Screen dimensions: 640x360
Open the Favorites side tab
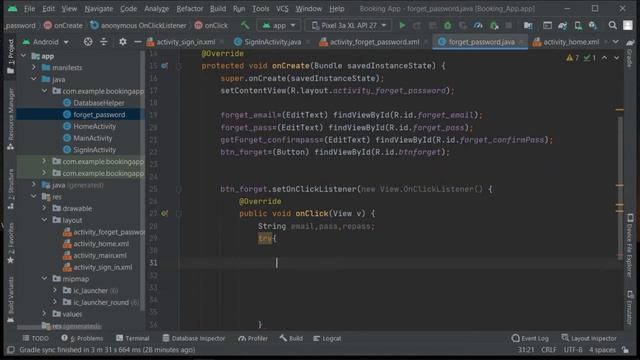[11, 243]
